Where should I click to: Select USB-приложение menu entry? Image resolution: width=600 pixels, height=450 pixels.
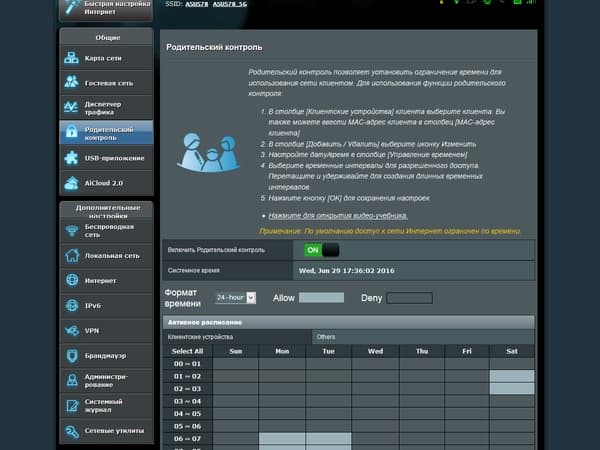click(106, 158)
